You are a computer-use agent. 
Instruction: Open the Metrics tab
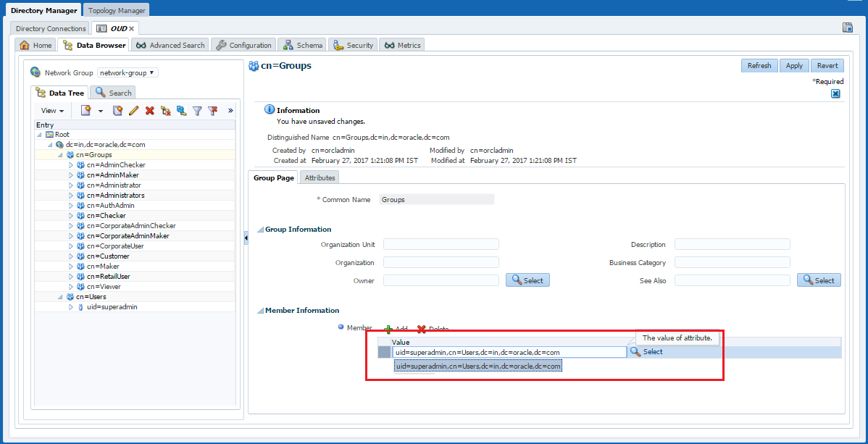402,46
